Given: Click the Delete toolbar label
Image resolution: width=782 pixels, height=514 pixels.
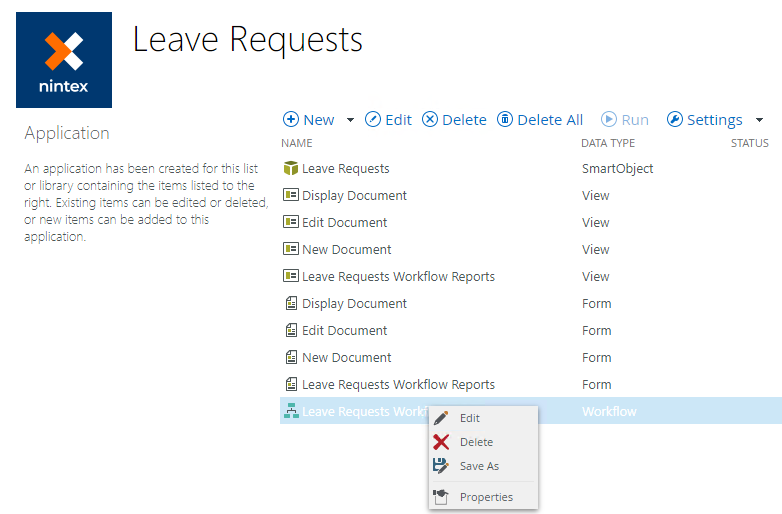Looking at the screenshot, I should click(x=464, y=120).
